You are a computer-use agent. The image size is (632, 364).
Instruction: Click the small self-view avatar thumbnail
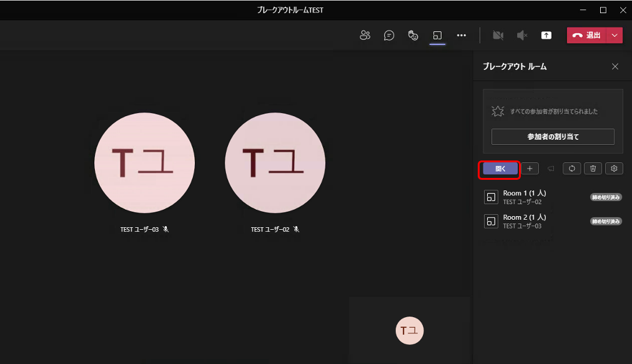[410, 330]
